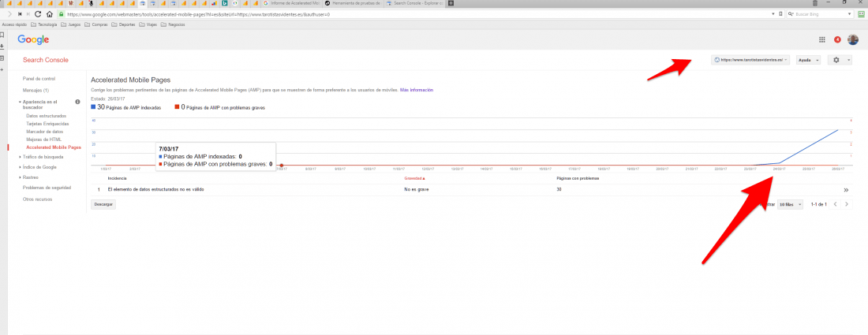Click the red data point on the chart

(x=282, y=166)
